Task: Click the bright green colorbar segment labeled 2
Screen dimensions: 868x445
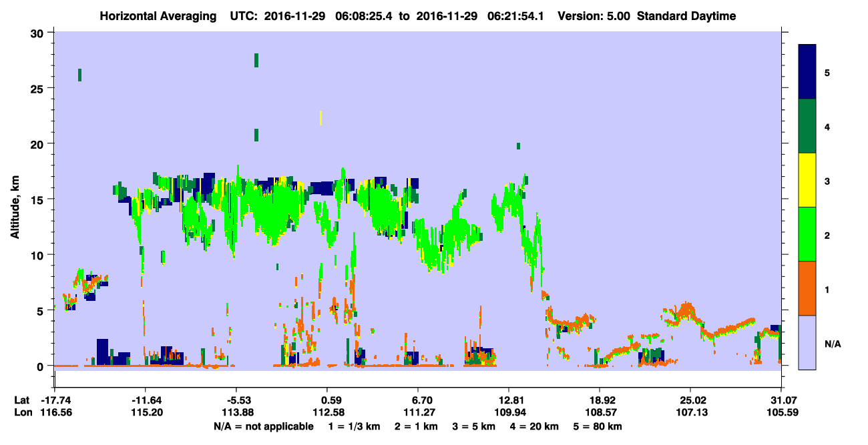Action: [x=807, y=234]
